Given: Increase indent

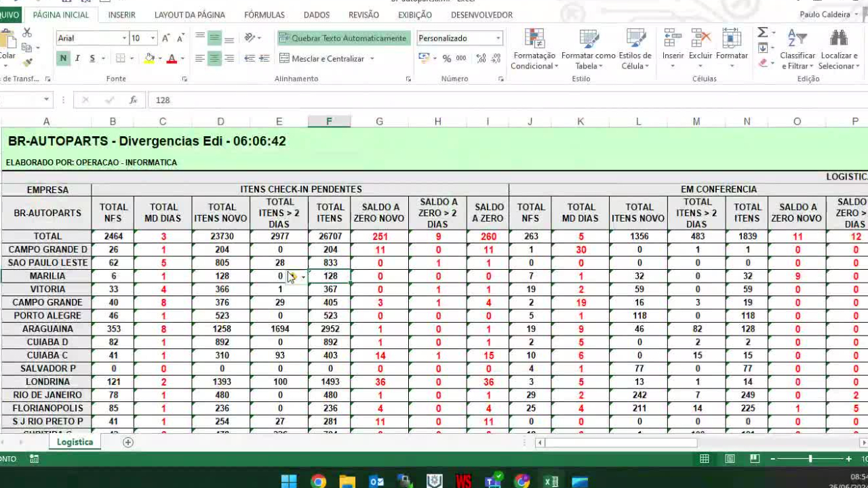Looking at the screenshot, I should 264,59.
